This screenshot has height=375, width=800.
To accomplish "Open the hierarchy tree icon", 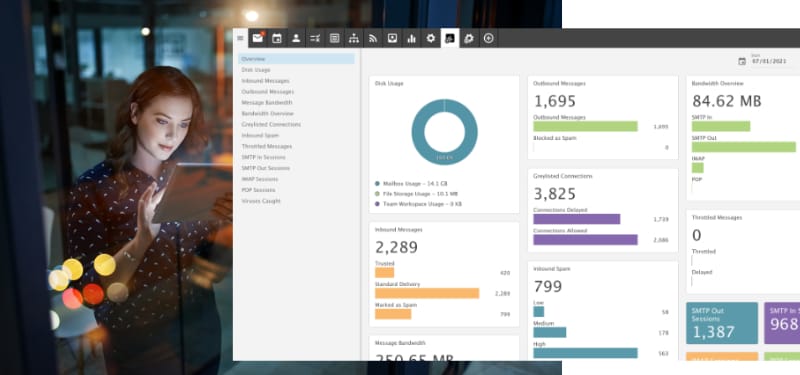I will pos(354,38).
